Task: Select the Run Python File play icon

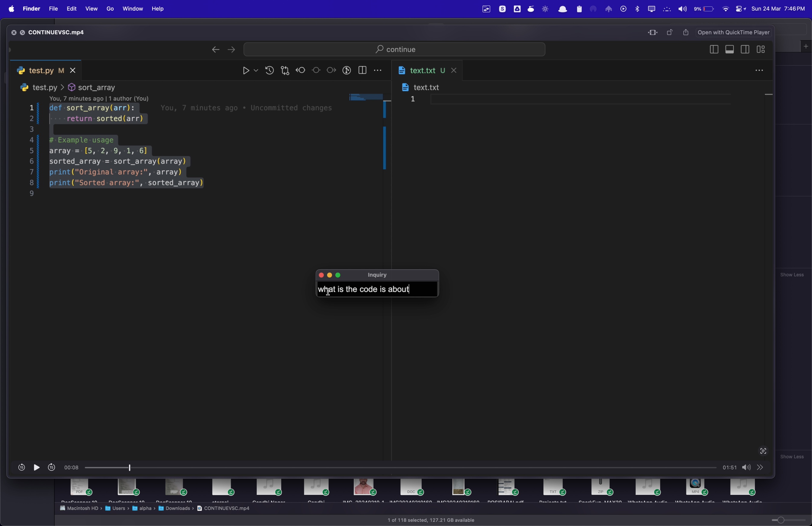Action: 246,71
